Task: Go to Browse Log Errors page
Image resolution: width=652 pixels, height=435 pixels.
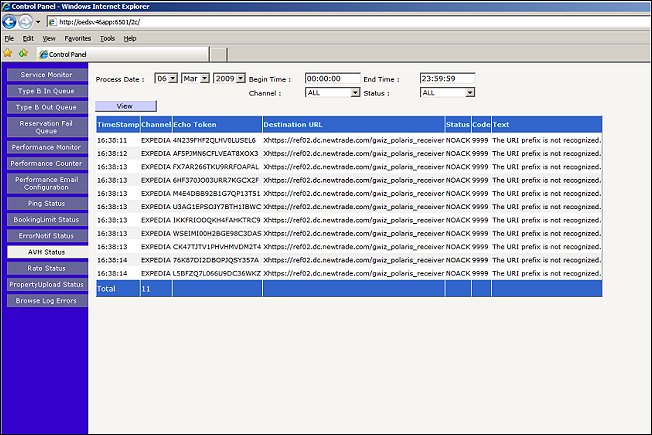Action: click(x=46, y=300)
